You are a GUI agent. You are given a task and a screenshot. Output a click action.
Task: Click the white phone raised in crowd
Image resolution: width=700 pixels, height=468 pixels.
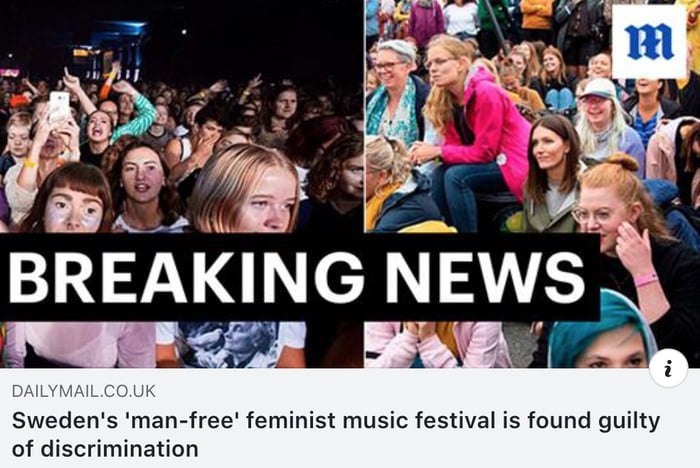(x=59, y=106)
